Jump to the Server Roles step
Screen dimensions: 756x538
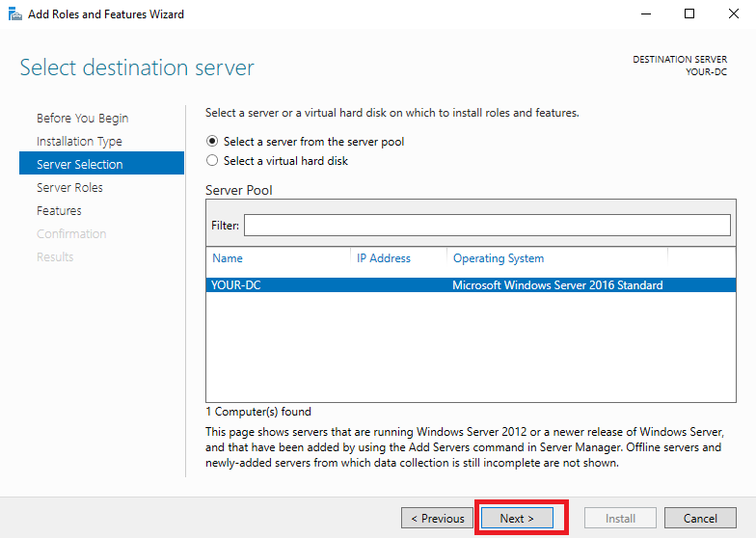[69, 187]
